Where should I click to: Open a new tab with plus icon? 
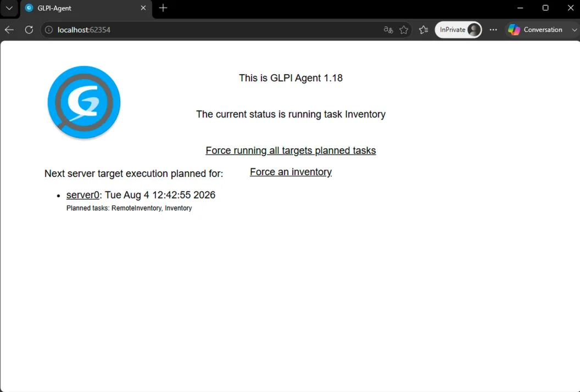pos(163,8)
